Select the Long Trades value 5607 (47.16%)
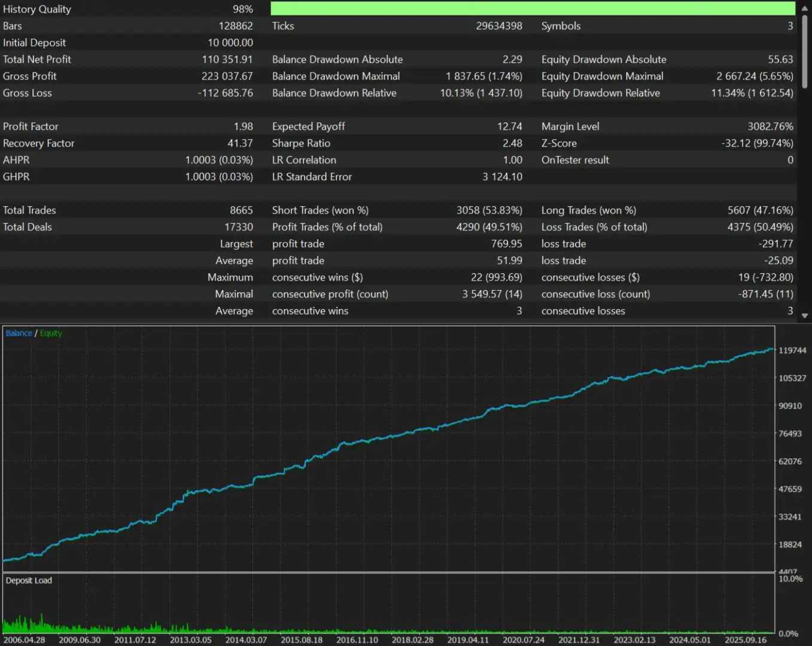This screenshot has width=812, height=646. tap(761, 210)
